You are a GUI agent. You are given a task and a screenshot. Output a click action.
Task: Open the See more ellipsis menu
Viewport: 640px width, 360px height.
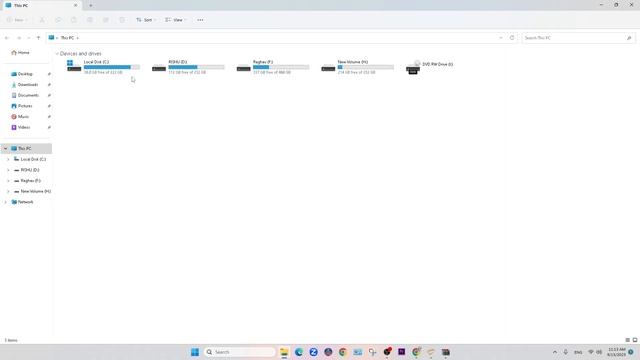pos(200,20)
